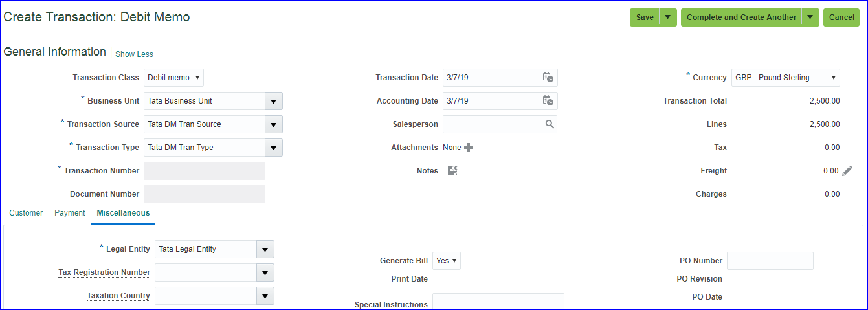Screen dimensions: 868x310
Task: Click the PO Number input field
Action: coord(770,261)
